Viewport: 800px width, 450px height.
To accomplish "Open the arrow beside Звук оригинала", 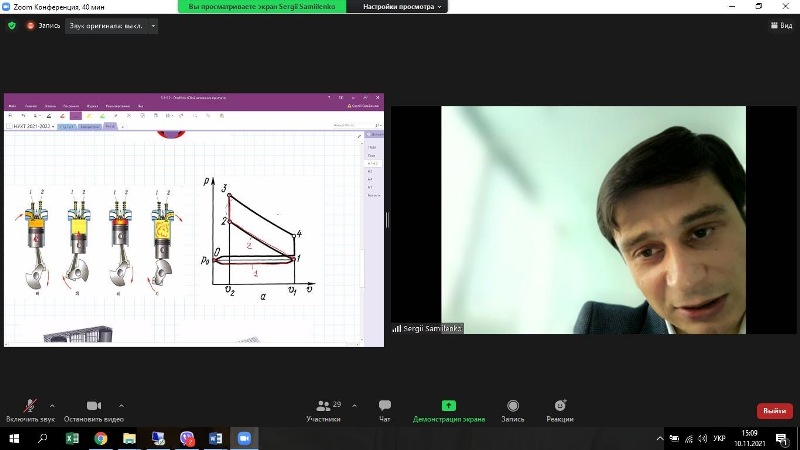I will pos(153,26).
